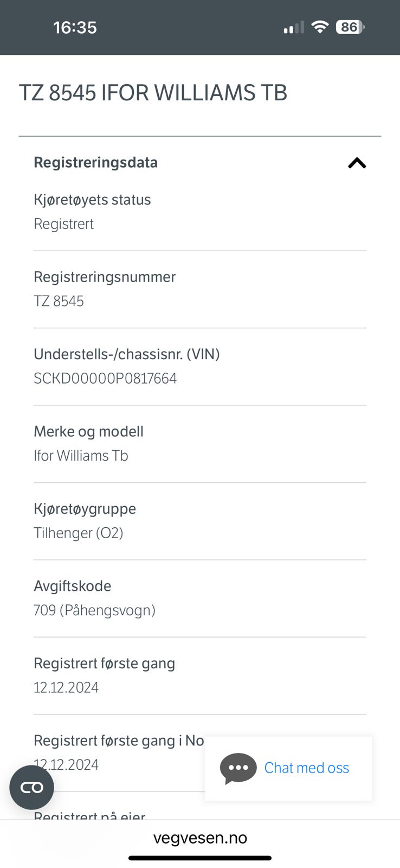Tap the Registreringsnummer value TZ 8545
Viewport: 400px width, 868px height.
[x=59, y=301]
